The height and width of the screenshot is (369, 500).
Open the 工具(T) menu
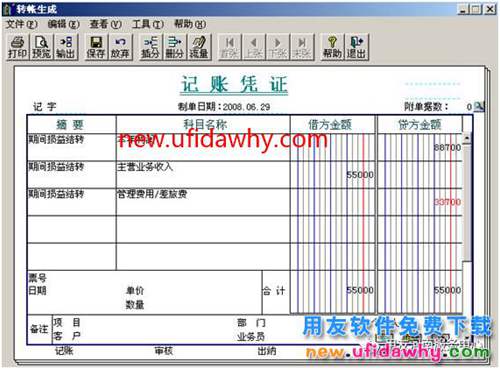pyautogui.click(x=148, y=24)
